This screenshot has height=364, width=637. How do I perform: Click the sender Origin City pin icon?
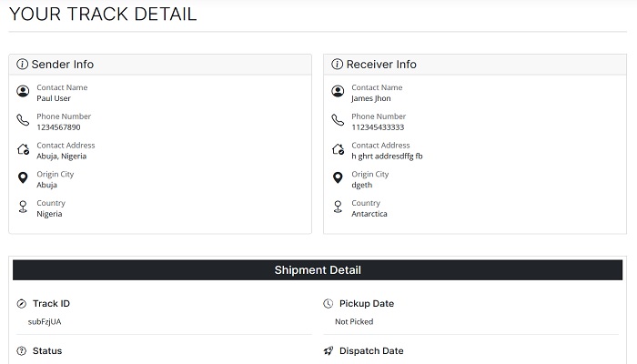pos(23,178)
